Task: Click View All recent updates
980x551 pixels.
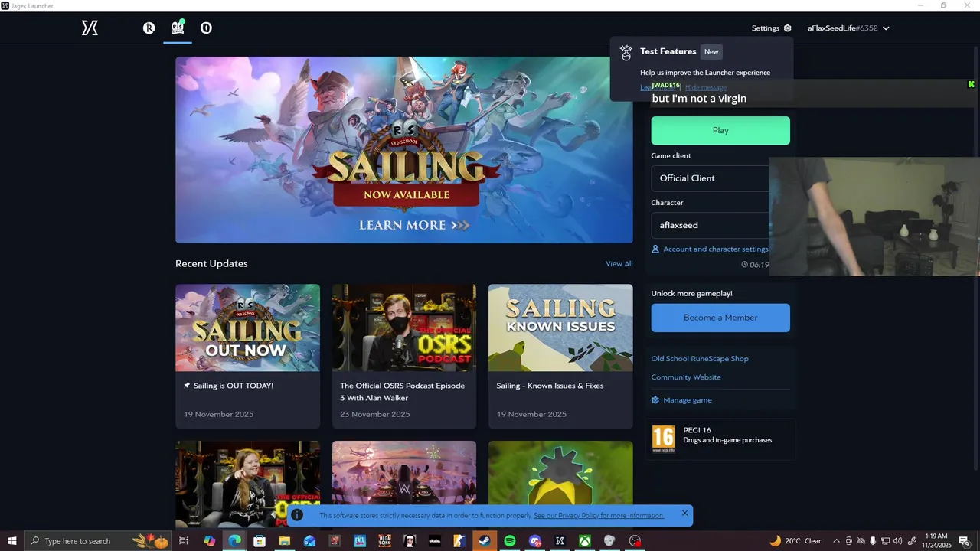Action: coord(619,264)
